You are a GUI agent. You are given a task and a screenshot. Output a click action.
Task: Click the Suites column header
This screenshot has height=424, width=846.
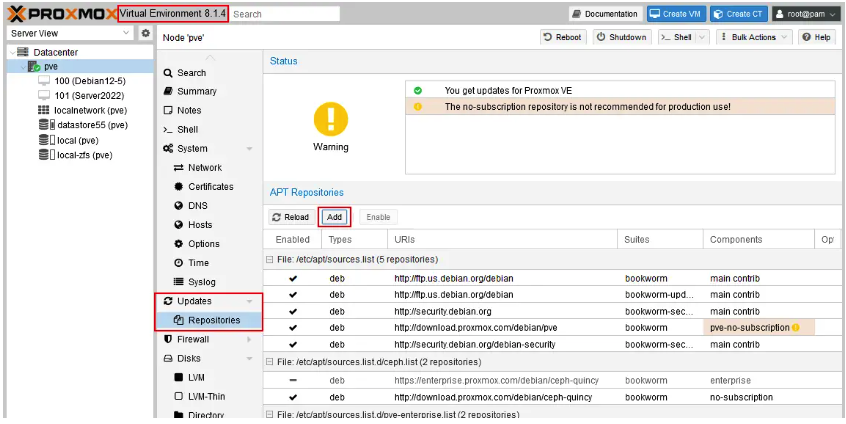coord(660,240)
